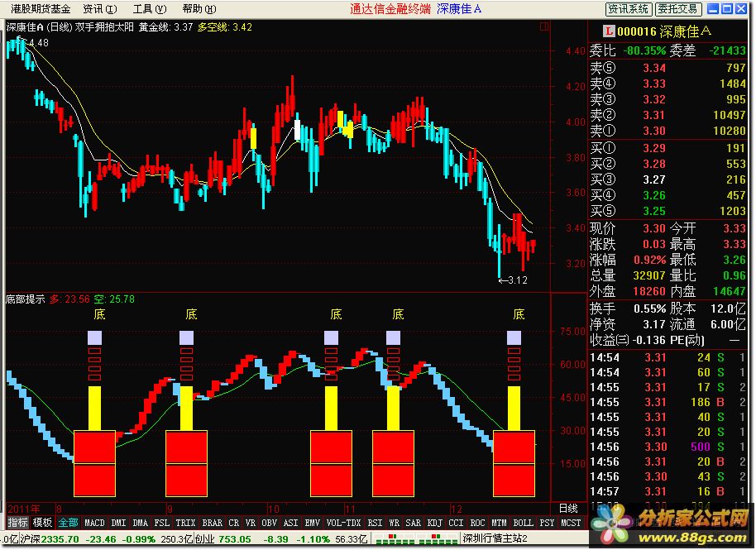
Task: Switch indicator to MCST
Action: (571, 523)
